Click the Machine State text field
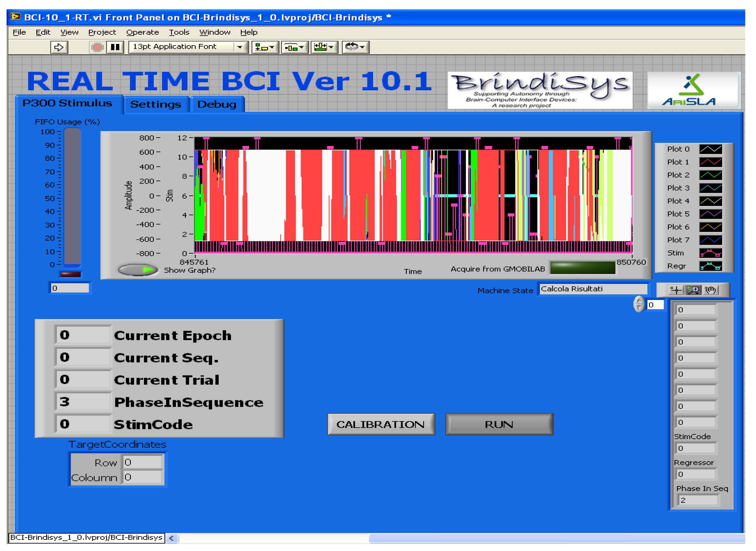 (593, 289)
